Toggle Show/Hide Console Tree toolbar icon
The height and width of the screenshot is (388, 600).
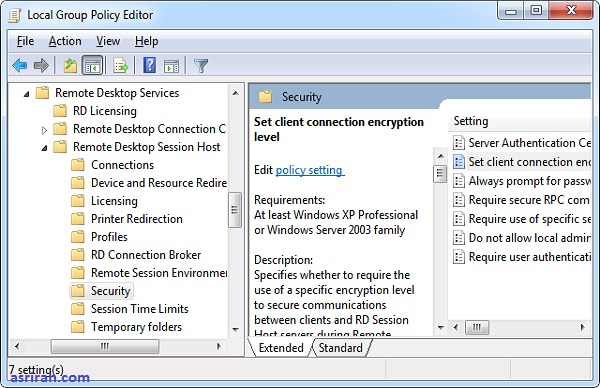pos(93,66)
